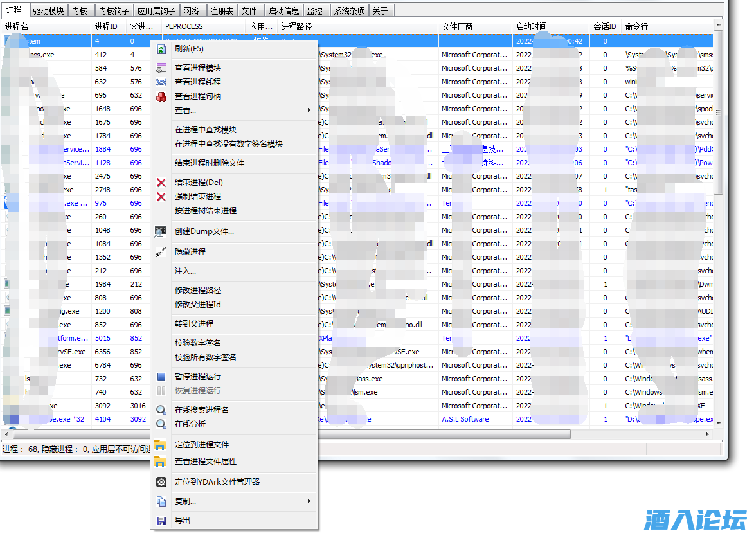This screenshot has height=547, width=756.
Task: Open the 注册表 tab
Action: tap(222, 11)
